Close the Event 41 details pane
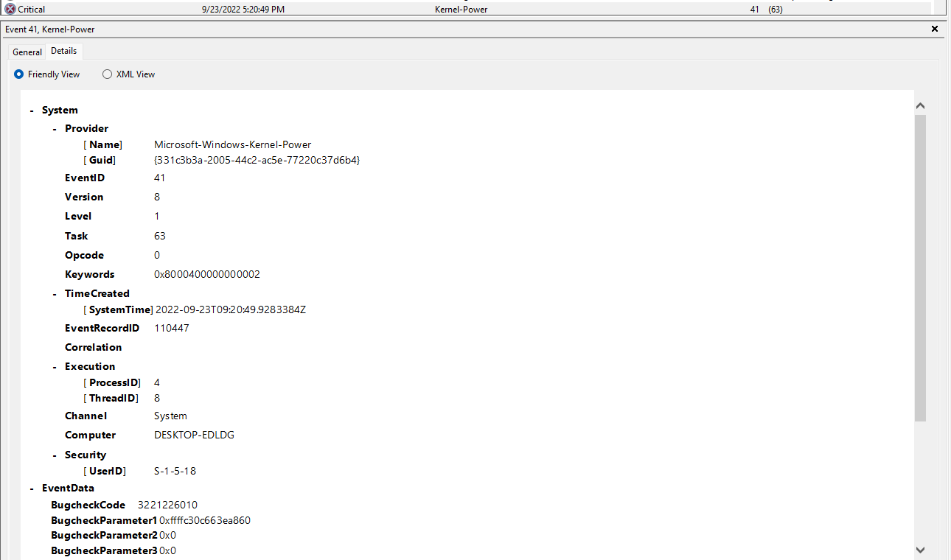This screenshot has height=560, width=951. tap(935, 29)
